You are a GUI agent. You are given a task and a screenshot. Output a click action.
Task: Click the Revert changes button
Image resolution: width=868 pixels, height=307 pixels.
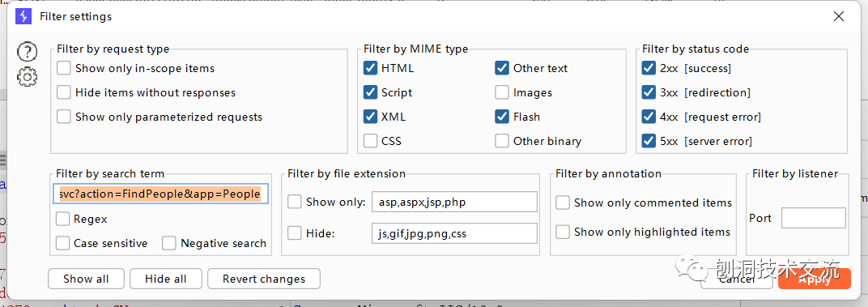click(264, 279)
